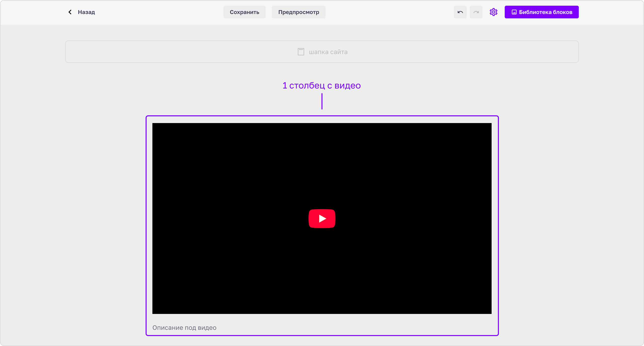This screenshot has height=346, width=644.
Task: Open page settings via gear icon
Action: [493, 12]
